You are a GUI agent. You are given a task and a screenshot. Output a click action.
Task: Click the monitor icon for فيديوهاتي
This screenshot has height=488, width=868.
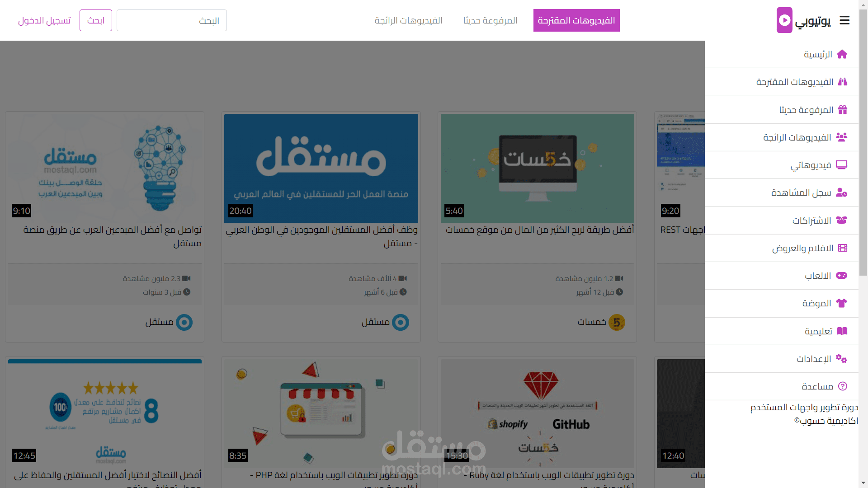click(841, 165)
